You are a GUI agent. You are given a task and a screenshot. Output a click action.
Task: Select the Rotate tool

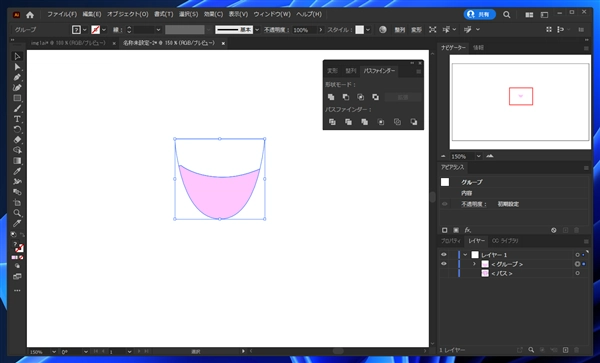(17, 129)
